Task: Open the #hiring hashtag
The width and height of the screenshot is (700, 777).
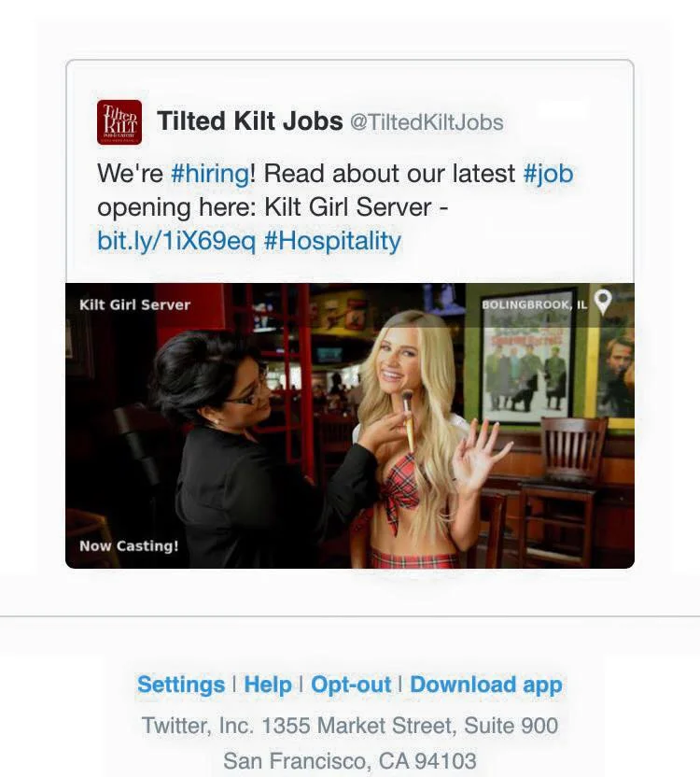Action: click(x=210, y=174)
